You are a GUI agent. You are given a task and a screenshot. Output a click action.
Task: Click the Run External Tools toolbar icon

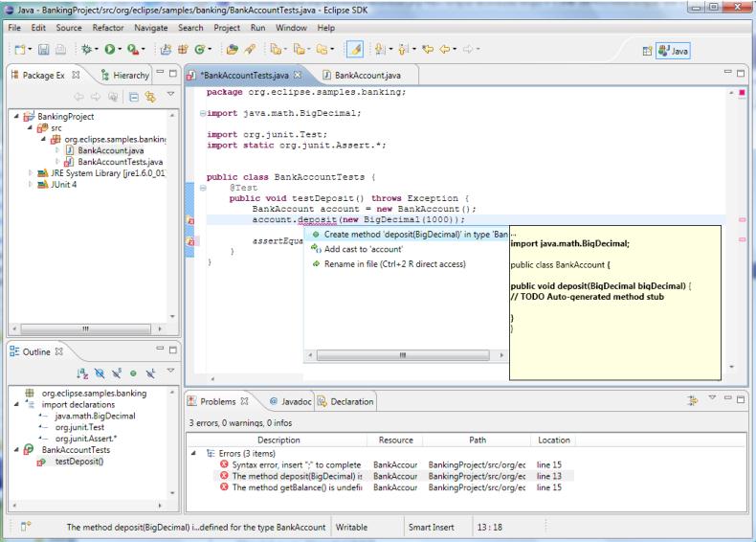click(x=133, y=49)
